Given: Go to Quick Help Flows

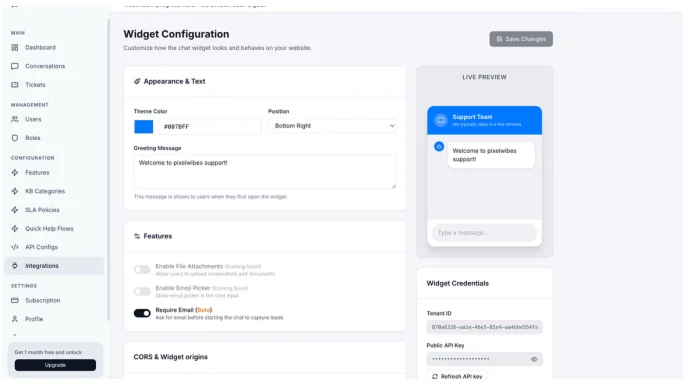Looking at the screenshot, I should point(49,229).
